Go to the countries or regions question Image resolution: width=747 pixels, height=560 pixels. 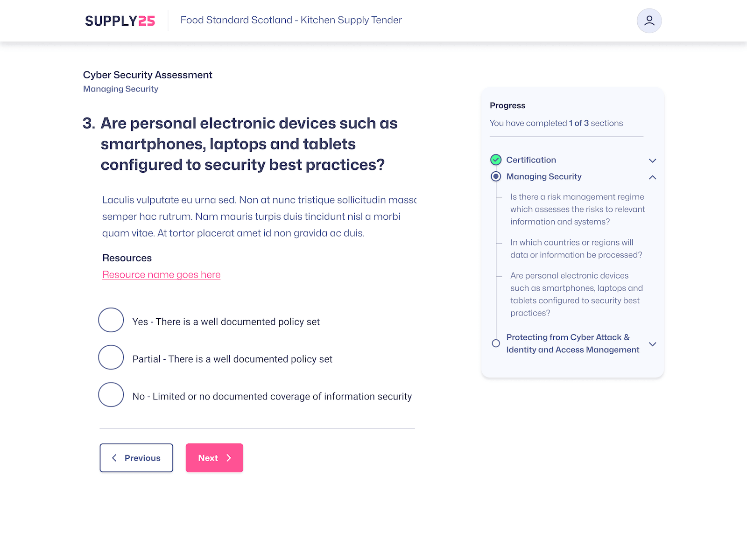click(576, 249)
